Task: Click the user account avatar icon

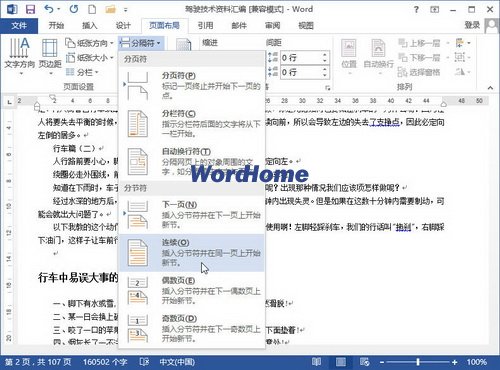Action: [x=492, y=25]
